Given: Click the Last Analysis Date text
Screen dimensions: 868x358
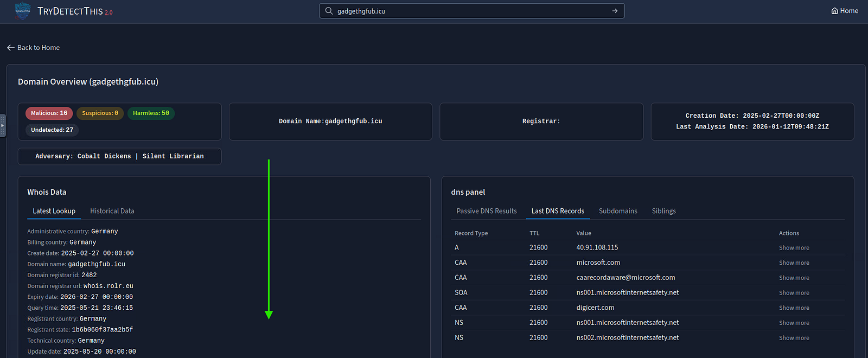Looking at the screenshot, I should point(752,127).
